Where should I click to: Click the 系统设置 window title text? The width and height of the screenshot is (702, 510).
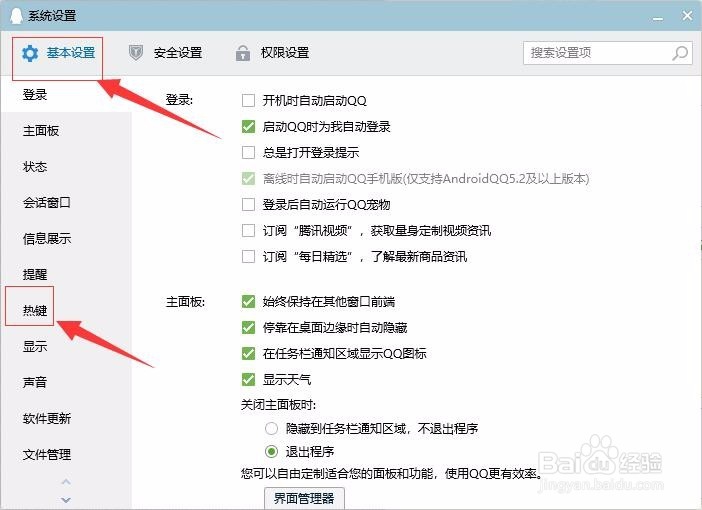coord(52,16)
